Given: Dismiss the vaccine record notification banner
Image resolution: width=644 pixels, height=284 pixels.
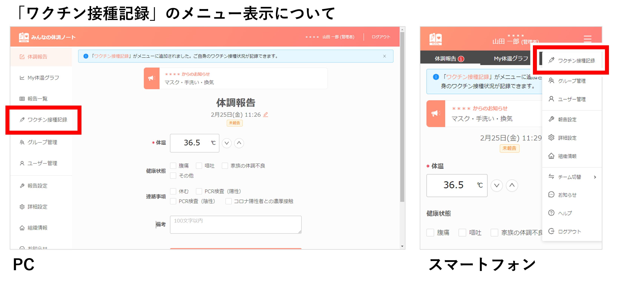Looking at the screenshot, I should (385, 56).
